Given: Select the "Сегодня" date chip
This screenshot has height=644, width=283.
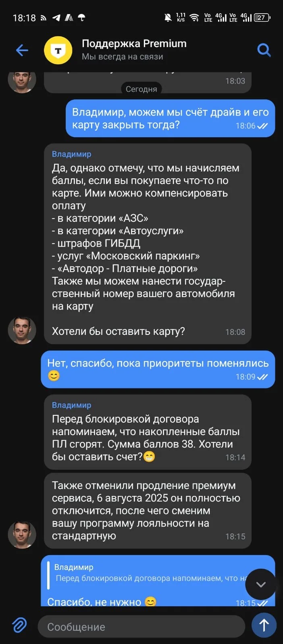Looking at the screenshot, I should [x=141, y=89].
